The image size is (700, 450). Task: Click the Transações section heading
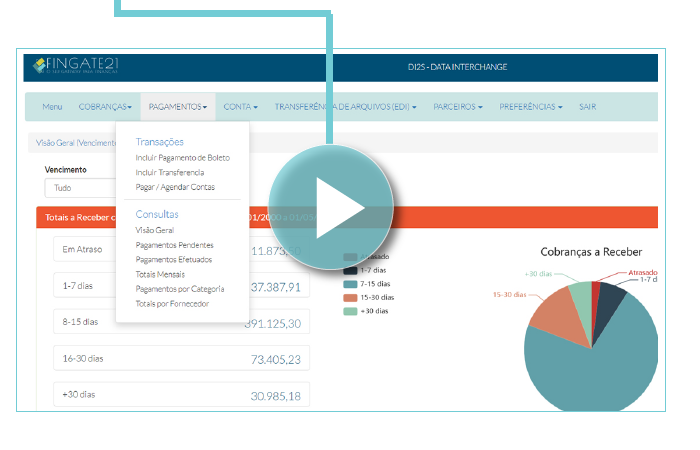159,142
